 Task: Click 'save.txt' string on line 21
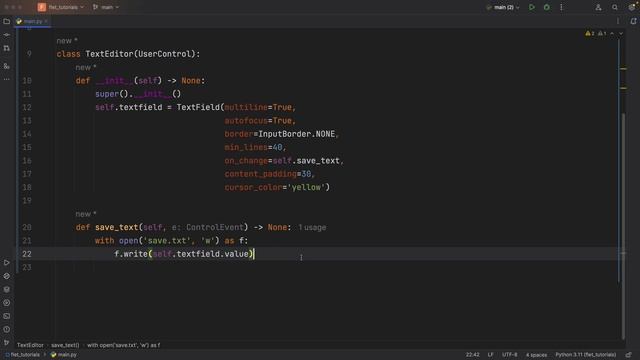pyautogui.click(x=167, y=241)
